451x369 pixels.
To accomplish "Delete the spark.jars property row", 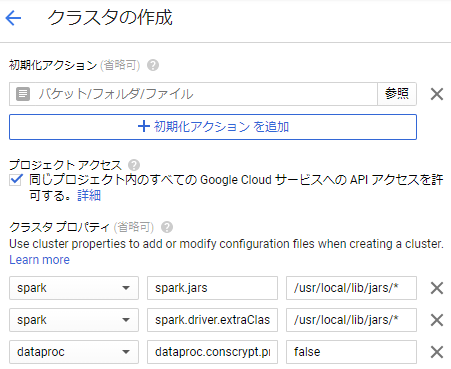I will 437,288.
